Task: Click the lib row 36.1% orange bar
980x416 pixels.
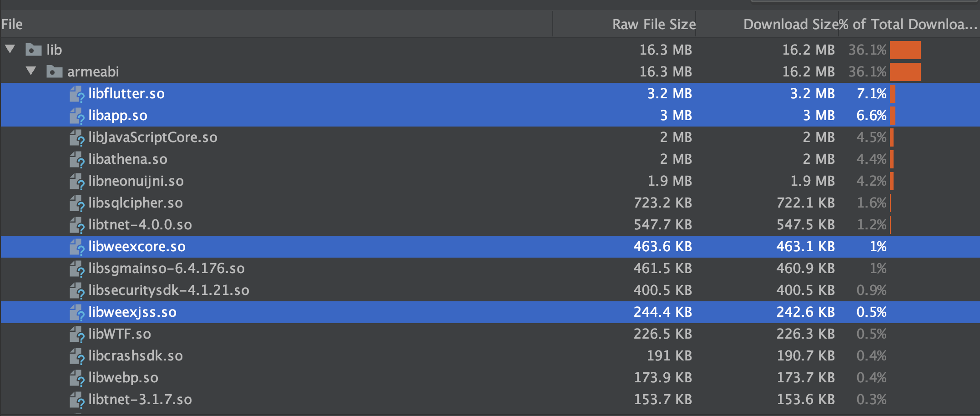Action: point(905,50)
